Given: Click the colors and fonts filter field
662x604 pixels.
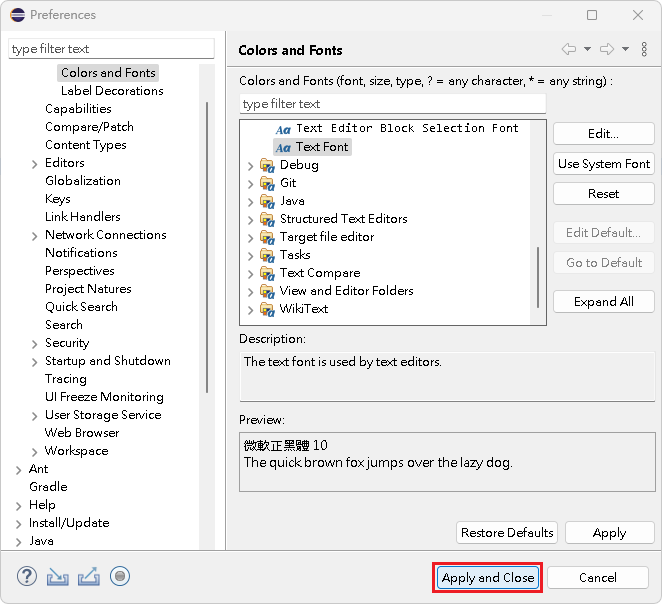Looking at the screenshot, I should coord(392,104).
